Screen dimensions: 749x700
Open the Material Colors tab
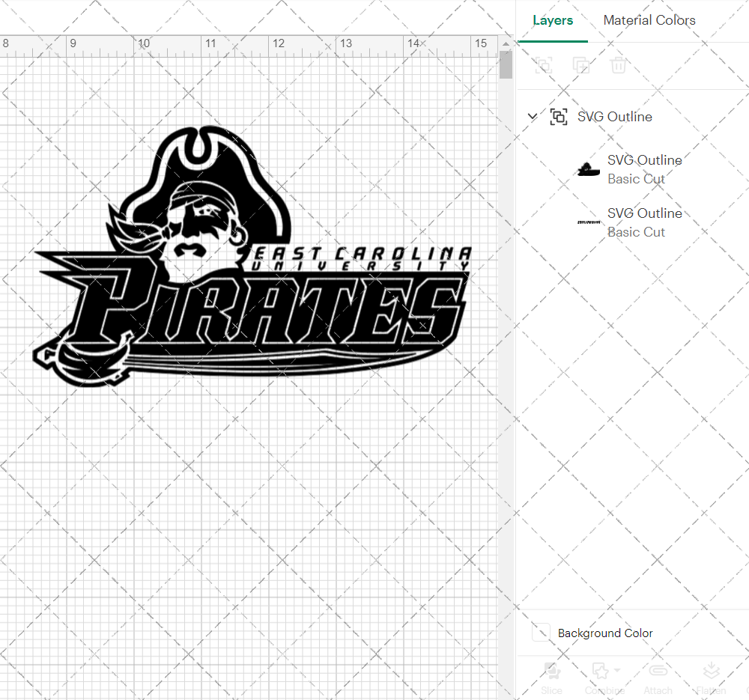coord(649,20)
